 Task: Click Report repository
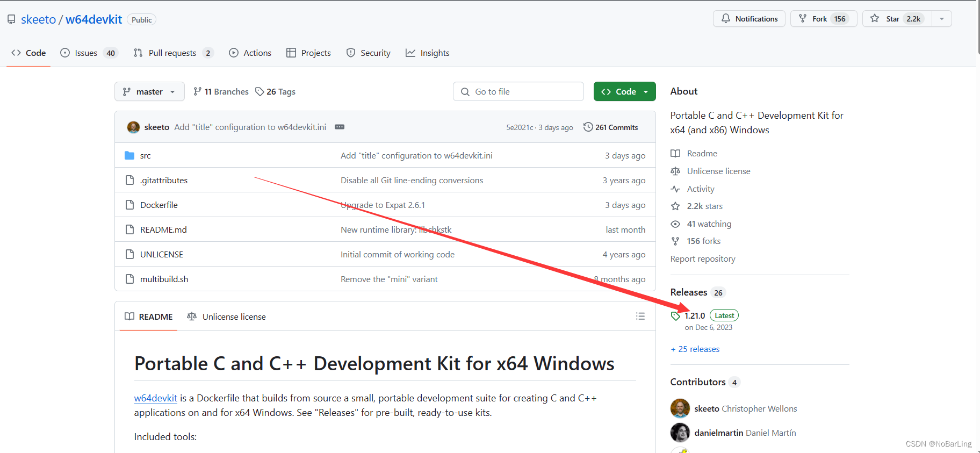(x=703, y=258)
